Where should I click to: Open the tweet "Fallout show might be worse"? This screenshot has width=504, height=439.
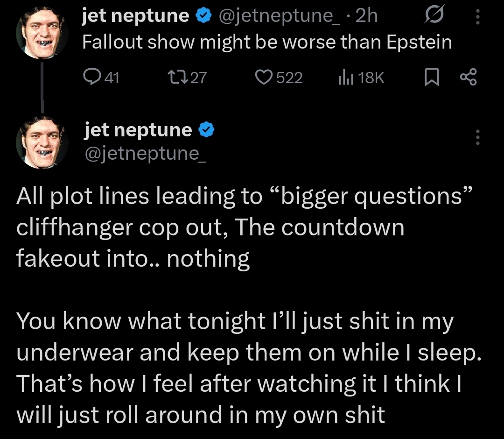click(267, 42)
